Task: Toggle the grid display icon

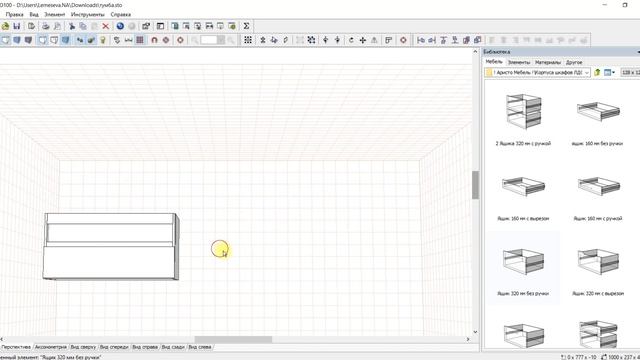Action: click(140, 40)
